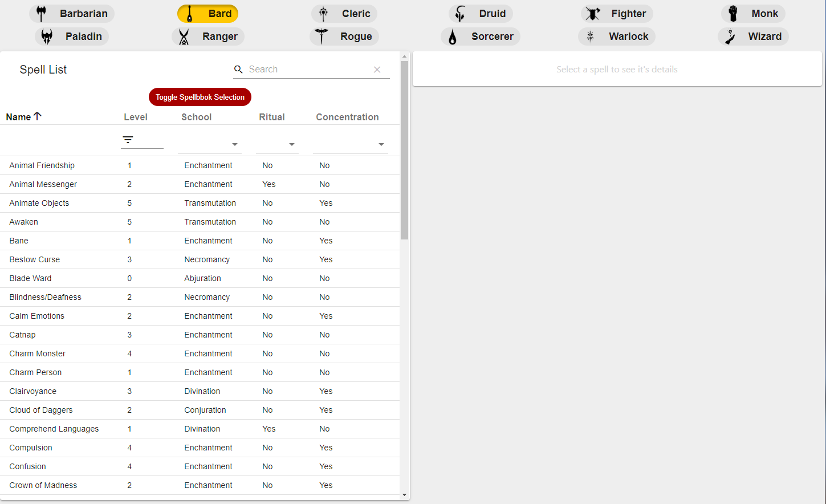
Task: Click the spell list scrollbar down arrow
Action: [x=405, y=495]
